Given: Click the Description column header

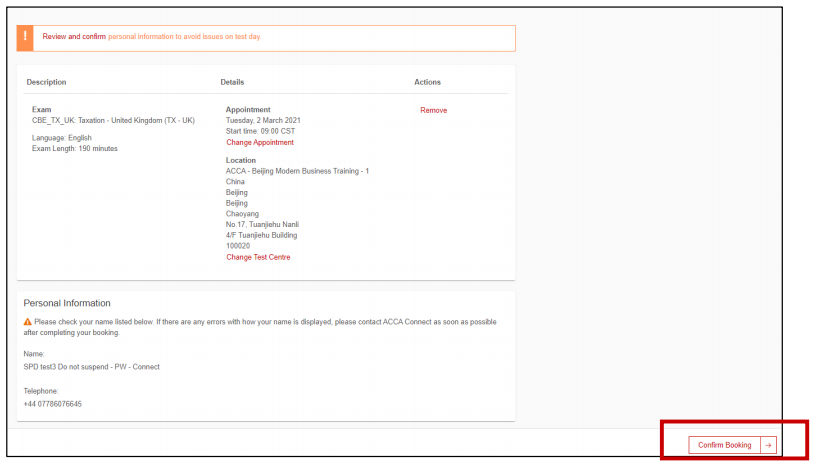Looking at the screenshot, I should [46, 82].
